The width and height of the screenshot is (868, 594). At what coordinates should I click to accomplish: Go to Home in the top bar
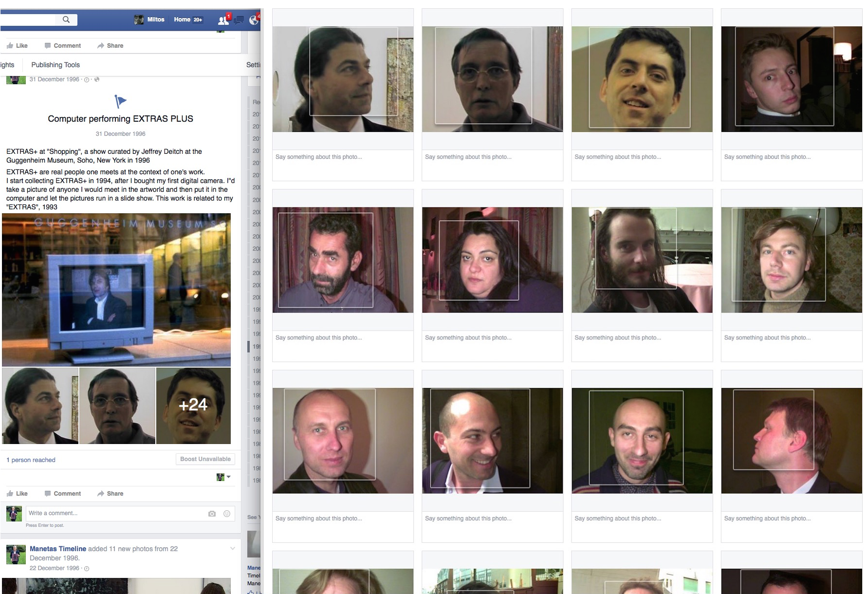pyautogui.click(x=182, y=19)
